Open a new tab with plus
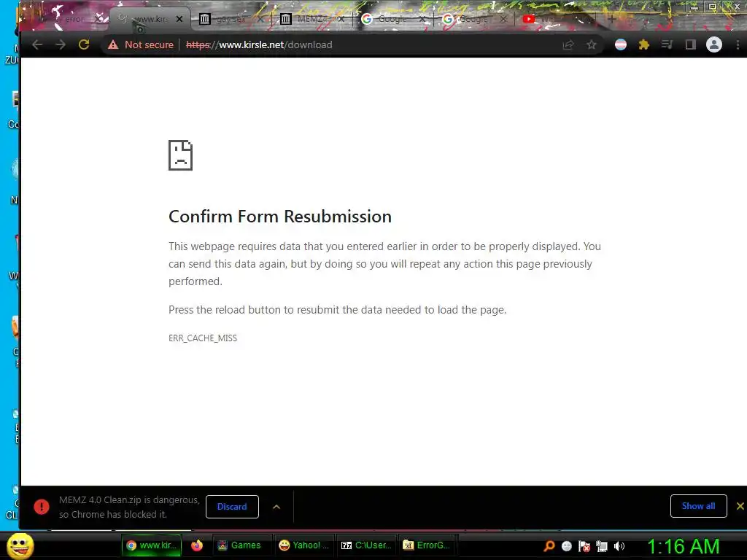The width and height of the screenshot is (747, 560). click(611, 19)
